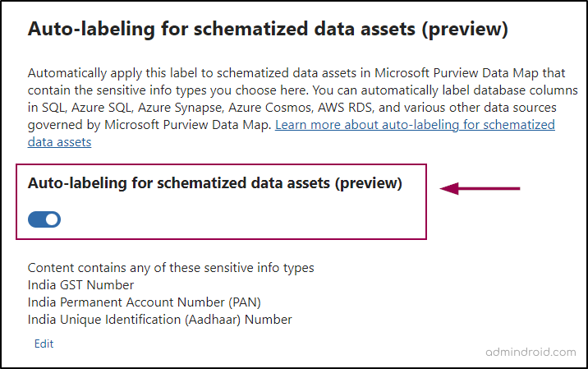Select India Permanent Account Number (PAN) entry

pyautogui.click(x=144, y=302)
